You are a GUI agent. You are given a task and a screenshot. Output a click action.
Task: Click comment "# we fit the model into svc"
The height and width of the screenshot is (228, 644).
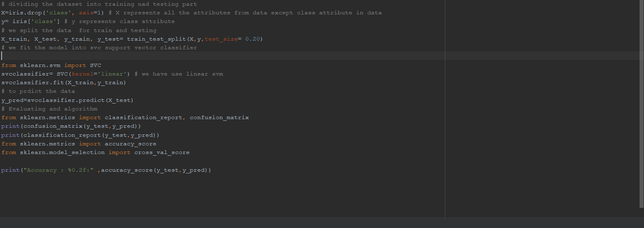coord(99,48)
